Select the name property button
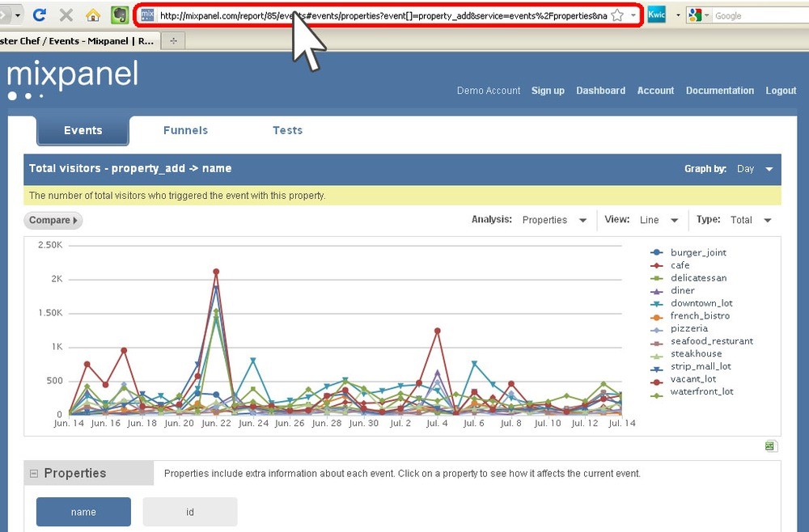The image size is (809, 532). click(x=83, y=512)
